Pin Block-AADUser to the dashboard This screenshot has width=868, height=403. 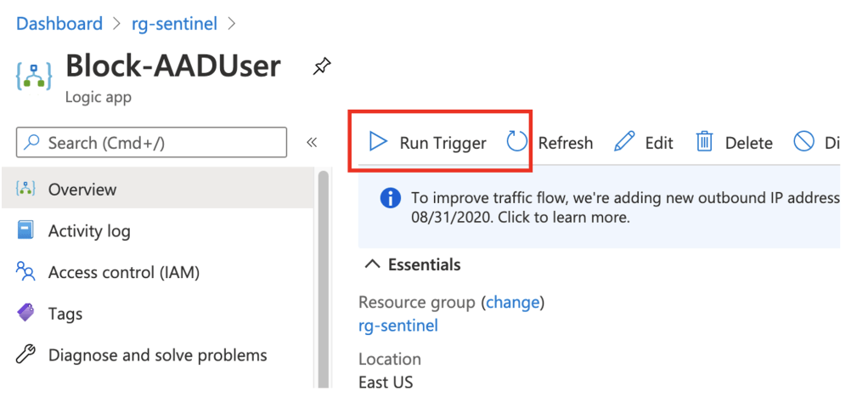[x=322, y=67]
